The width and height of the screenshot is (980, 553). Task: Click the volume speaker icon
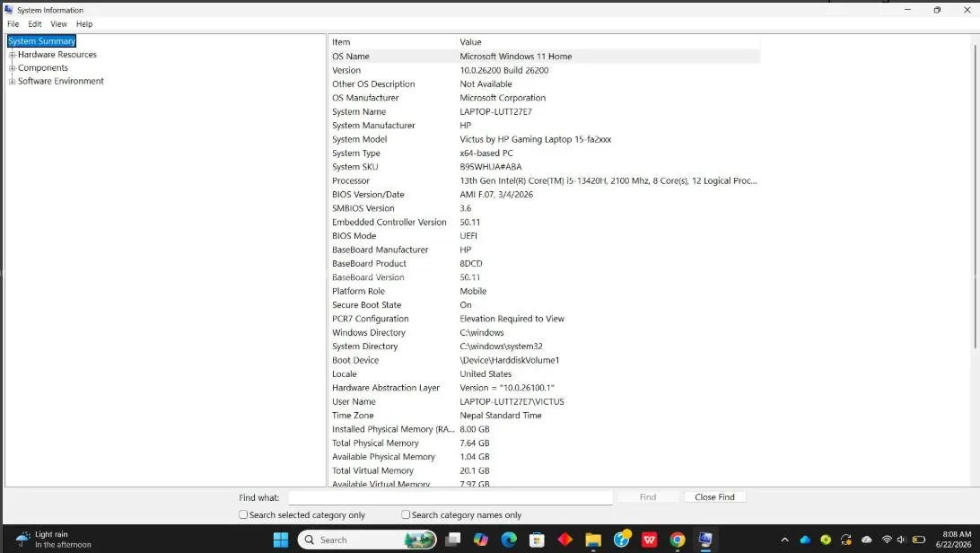[901, 540]
